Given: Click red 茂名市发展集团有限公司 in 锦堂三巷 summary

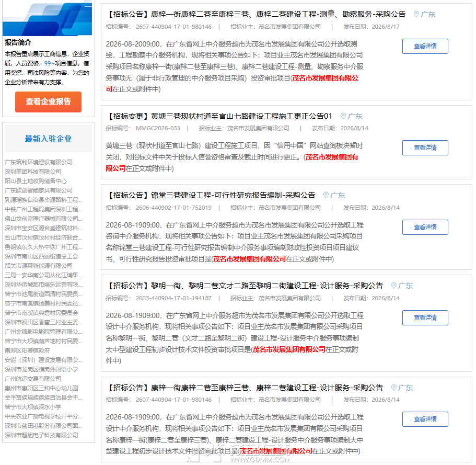Looking at the screenshot, I should click(x=250, y=259).
